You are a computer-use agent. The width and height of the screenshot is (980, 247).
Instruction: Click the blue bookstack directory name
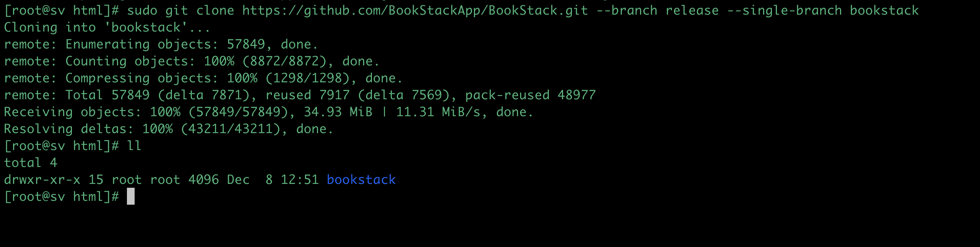coord(361,180)
